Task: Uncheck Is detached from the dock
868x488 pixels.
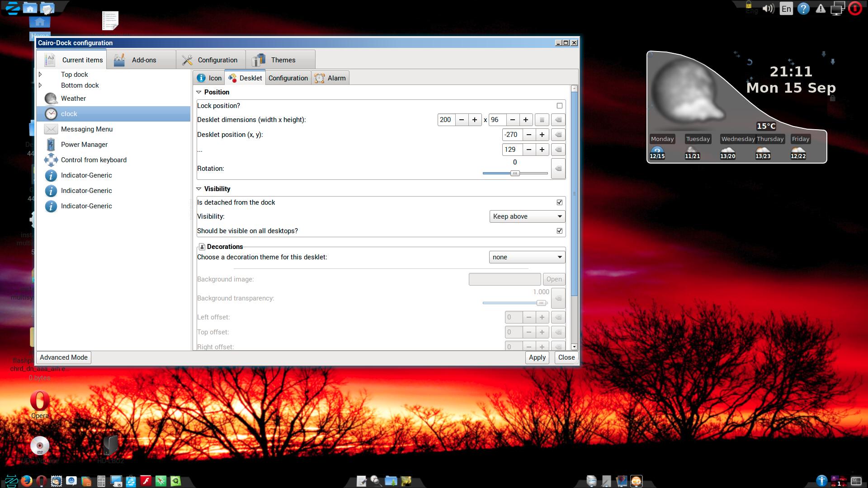Action: [x=560, y=202]
